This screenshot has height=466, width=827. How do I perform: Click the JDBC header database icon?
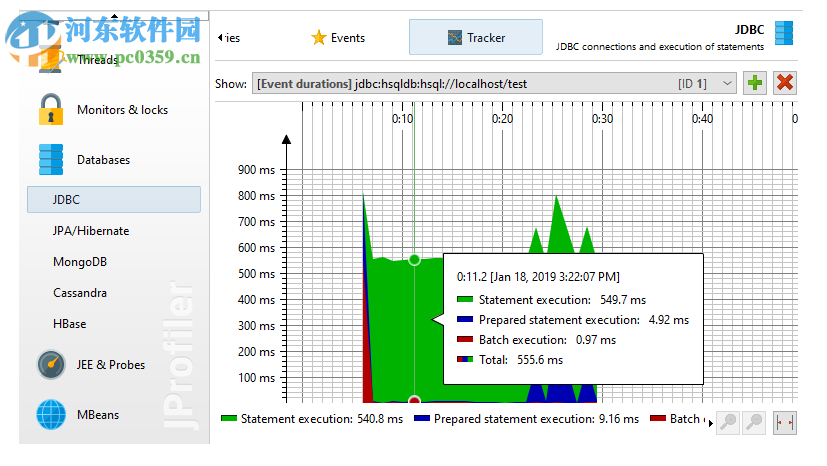[784, 33]
